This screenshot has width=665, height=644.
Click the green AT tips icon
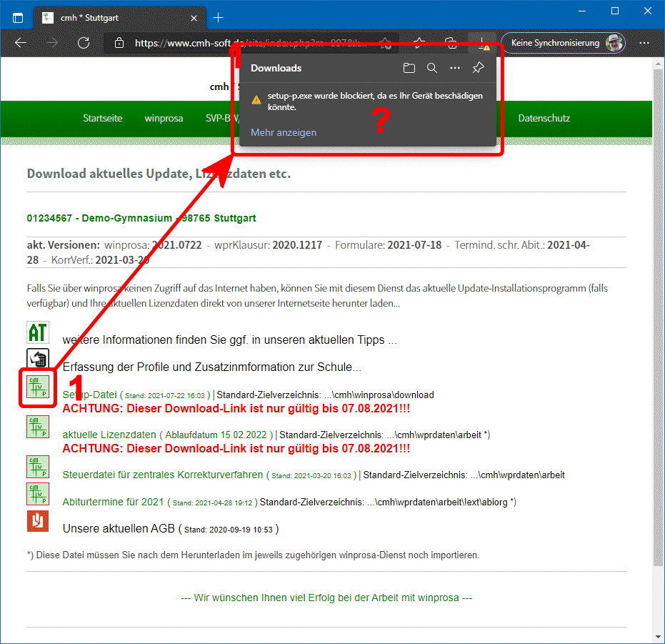37,332
